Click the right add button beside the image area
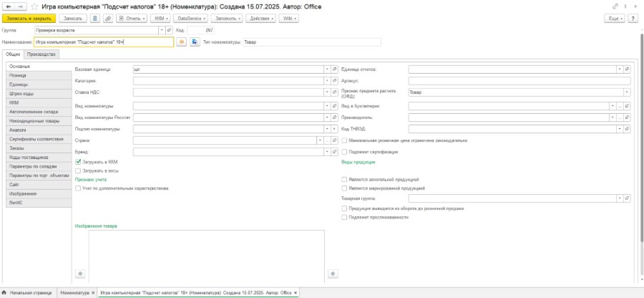The image size is (644, 298). 333,274
